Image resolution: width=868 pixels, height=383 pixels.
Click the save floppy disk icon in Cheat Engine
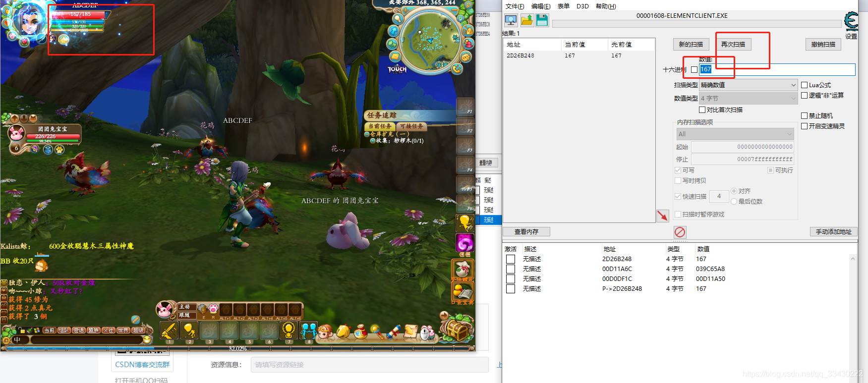pyautogui.click(x=542, y=20)
